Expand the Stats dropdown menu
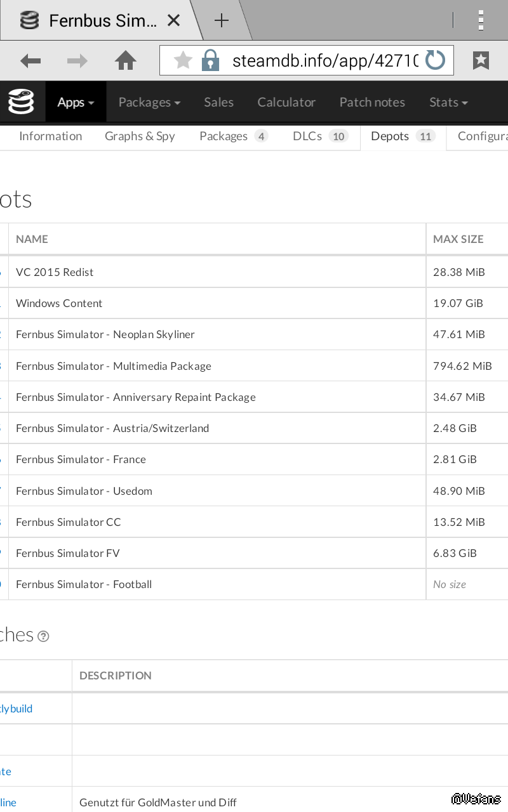 click(x=448, y=102)
